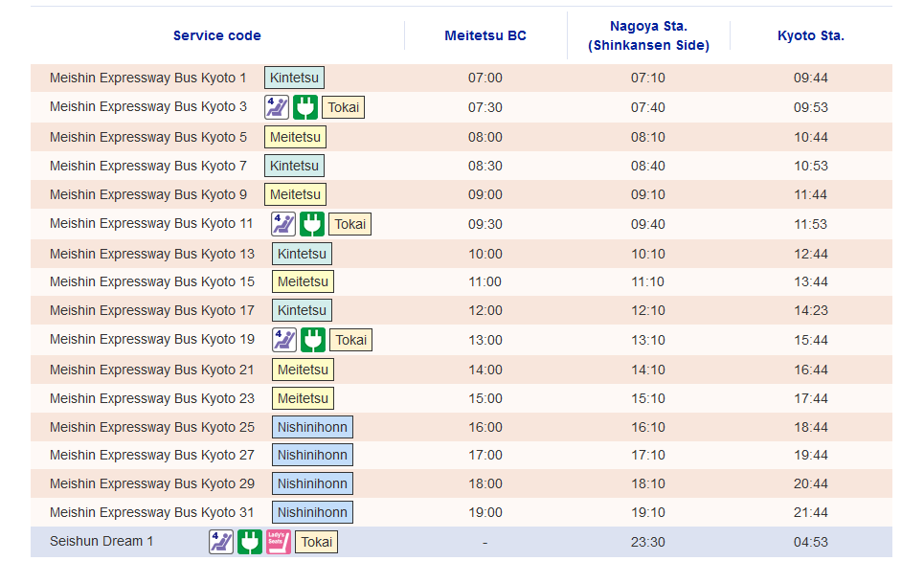Click the 10:53 Kyoto Sta. arrival time
This screenshot has width=924, height=561.
pyautogui.click(x=811, y=167)
